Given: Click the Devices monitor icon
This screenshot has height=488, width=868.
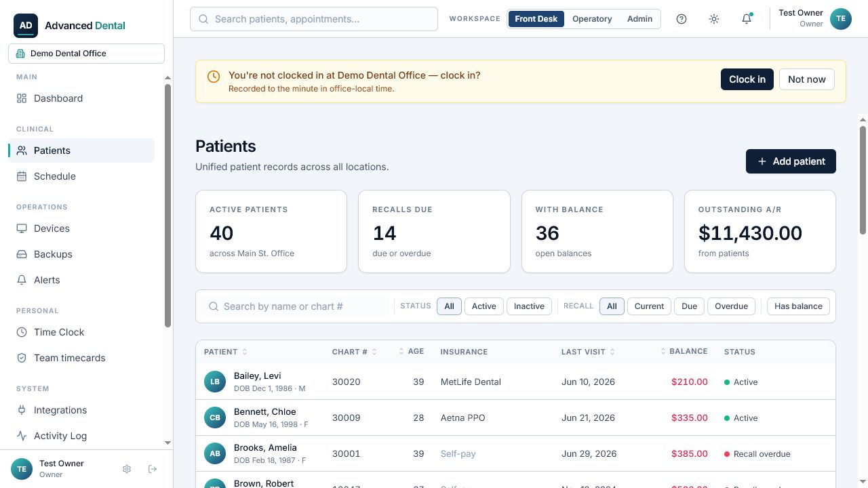Looking at the screenshot, I should tap(22, 228).
